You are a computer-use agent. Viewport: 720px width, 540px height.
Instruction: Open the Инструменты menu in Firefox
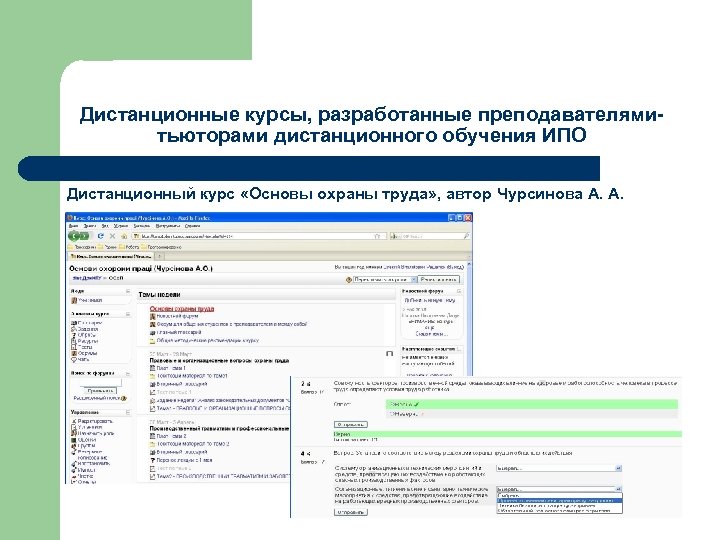[x=167, y=226]
